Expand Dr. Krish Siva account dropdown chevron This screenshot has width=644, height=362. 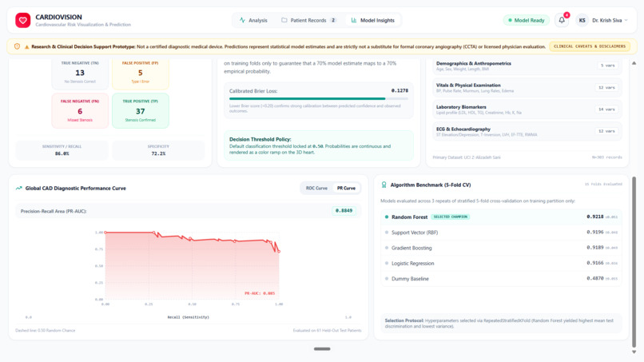tap(626, 20)
